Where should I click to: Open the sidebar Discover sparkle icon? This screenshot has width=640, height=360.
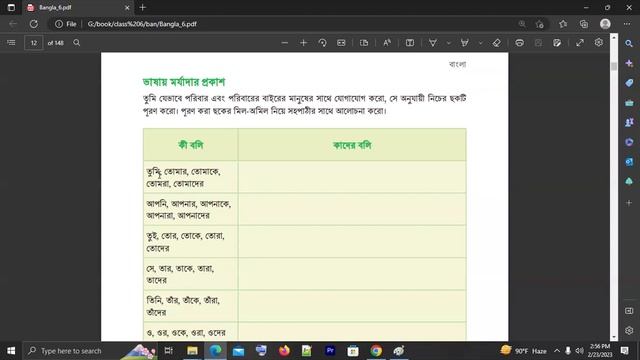[629, 63]
